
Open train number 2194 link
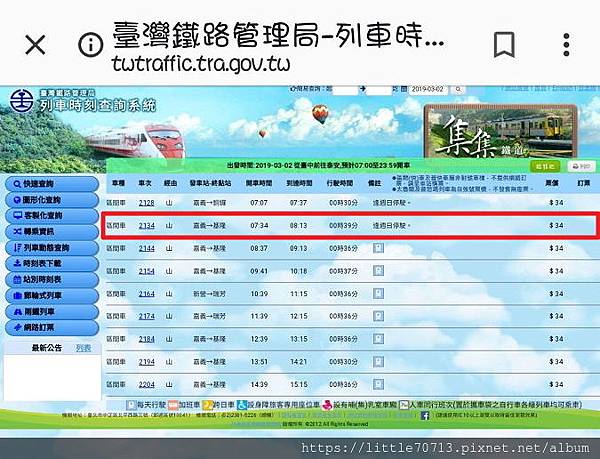[147, 362]
